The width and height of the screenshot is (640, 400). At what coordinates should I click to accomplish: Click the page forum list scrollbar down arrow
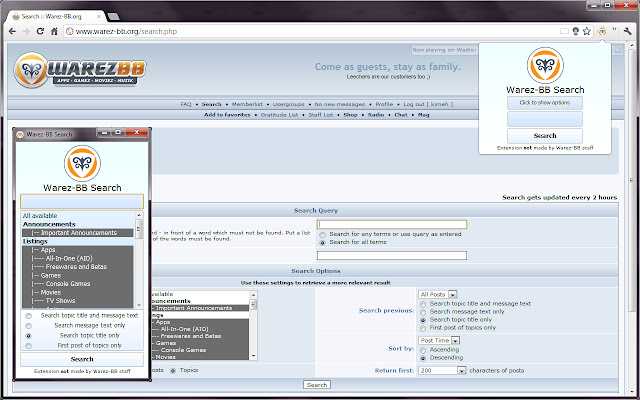click(253, 356)
